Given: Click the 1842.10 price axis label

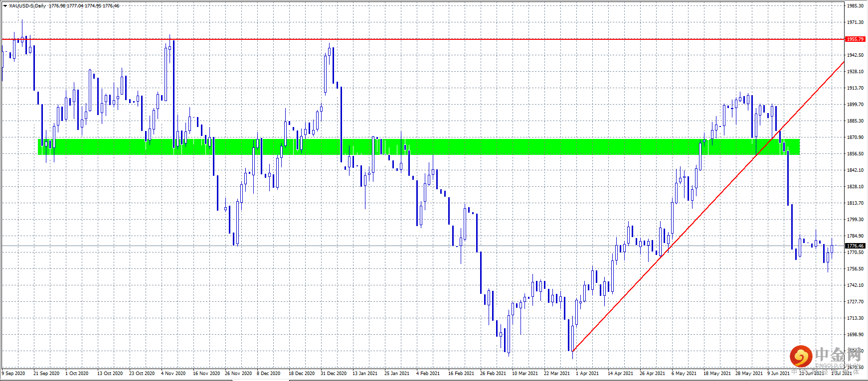Looking at the screenshot, I should pos(855,170).
